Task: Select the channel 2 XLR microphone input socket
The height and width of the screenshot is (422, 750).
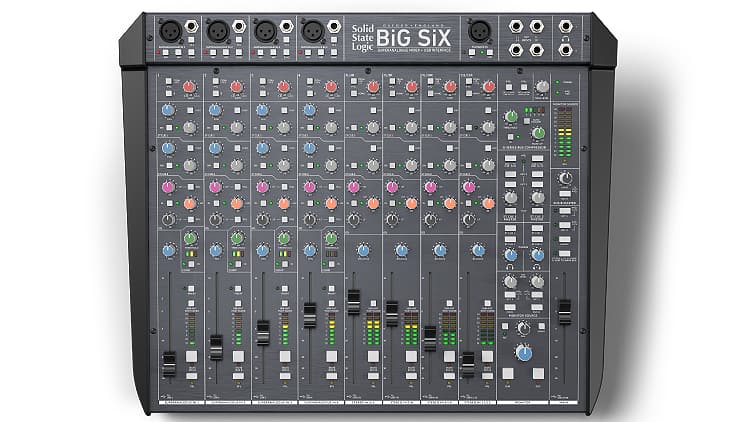Action: pos(218,32)
